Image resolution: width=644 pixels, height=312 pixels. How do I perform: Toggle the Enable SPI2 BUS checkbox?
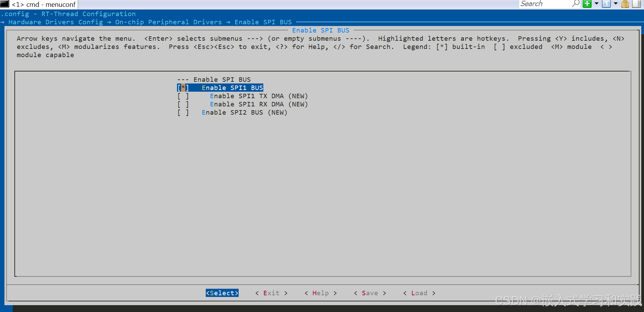tap(183, 113)
